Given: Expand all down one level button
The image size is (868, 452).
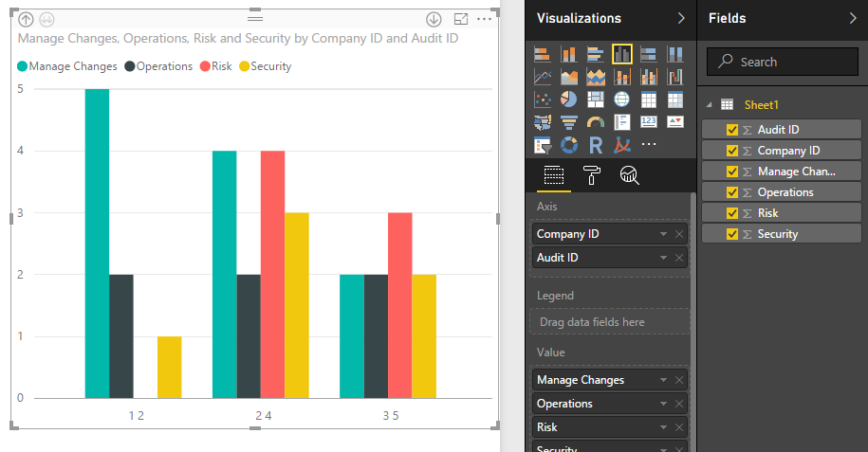Looking at the screenshot, I should tap(46, 20).
